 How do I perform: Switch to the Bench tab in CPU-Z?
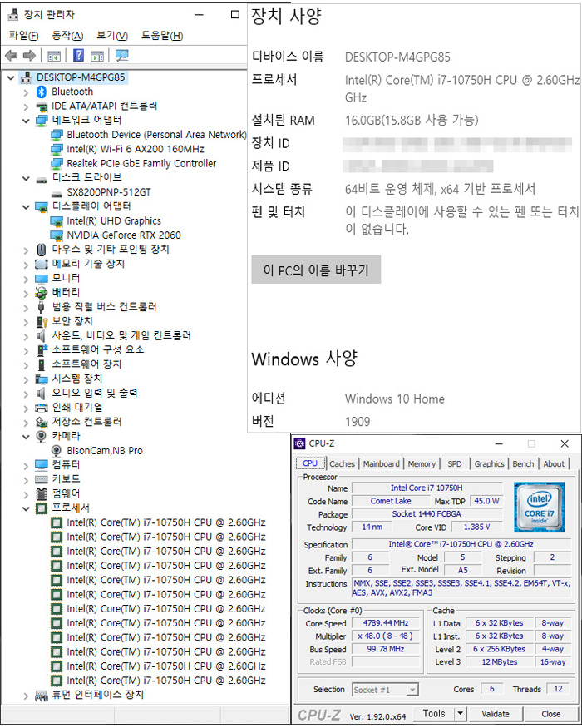click(x=523, y=463)
